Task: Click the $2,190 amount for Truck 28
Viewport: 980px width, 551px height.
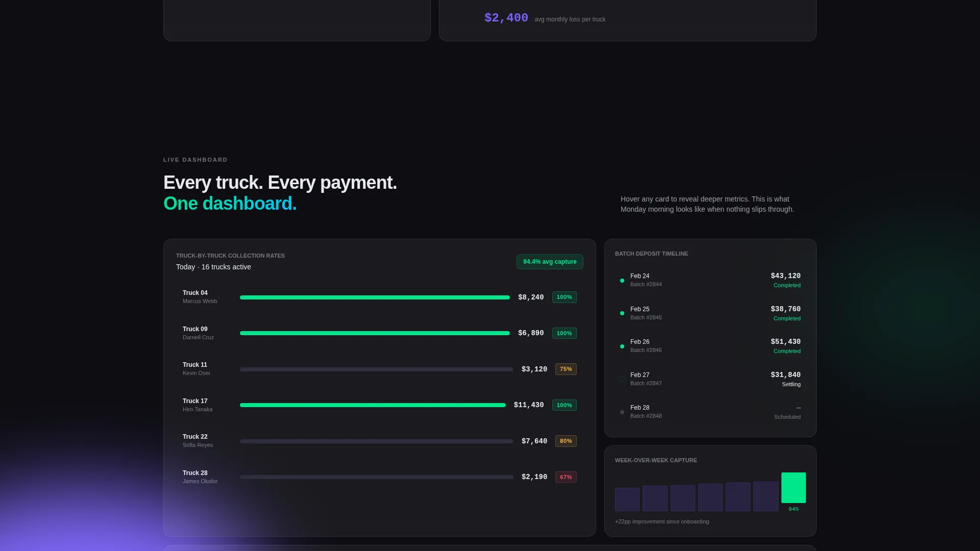Action: (534, 477)
